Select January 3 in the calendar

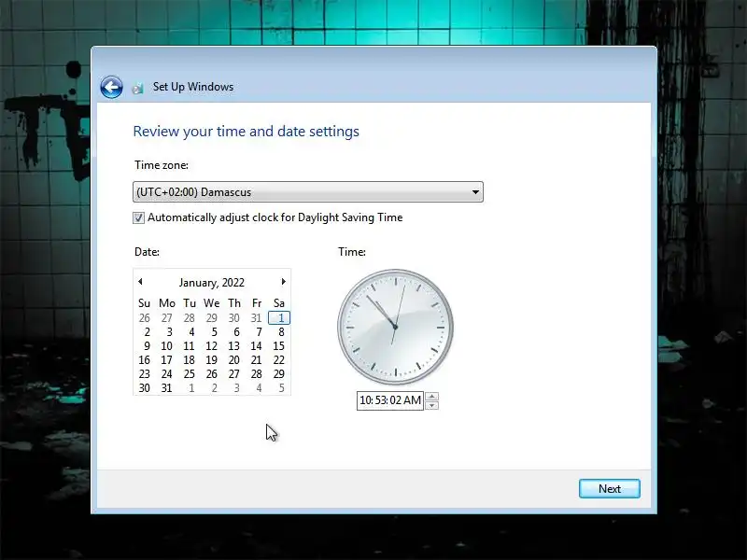coord(169,332)
